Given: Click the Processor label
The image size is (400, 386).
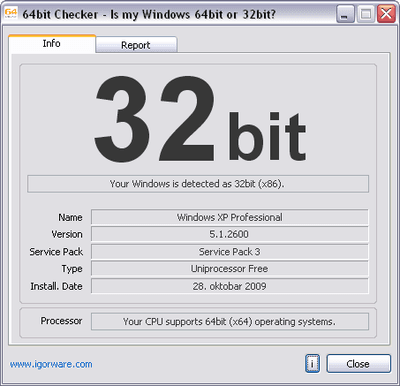Looking at the screenshot, I should click(x=61, y=321).
